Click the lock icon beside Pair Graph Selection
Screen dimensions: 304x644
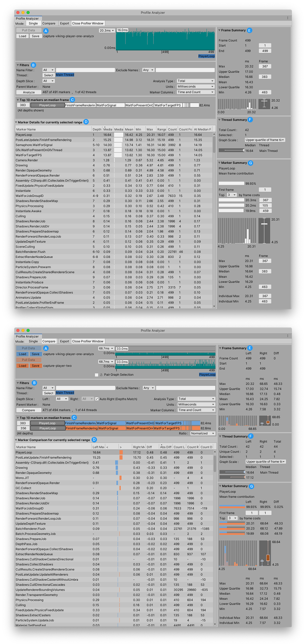click(101, 375)
